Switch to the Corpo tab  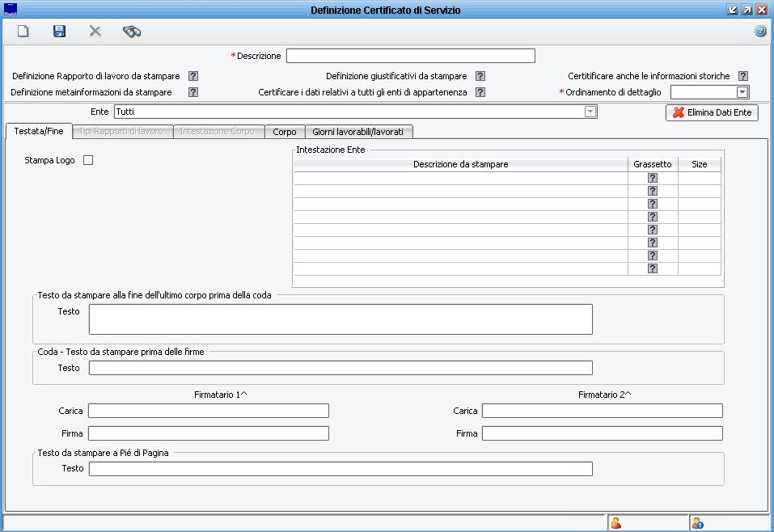click(285, 132)
